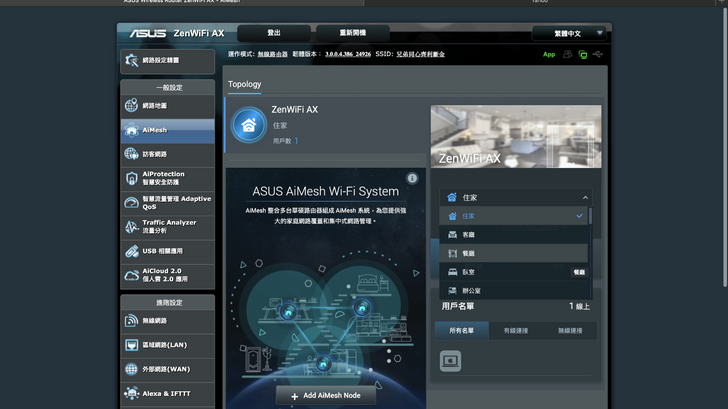This screenshot has width=728, height=409.
Task: Open the 繁體中文 language dropdown
Action: 569,33
